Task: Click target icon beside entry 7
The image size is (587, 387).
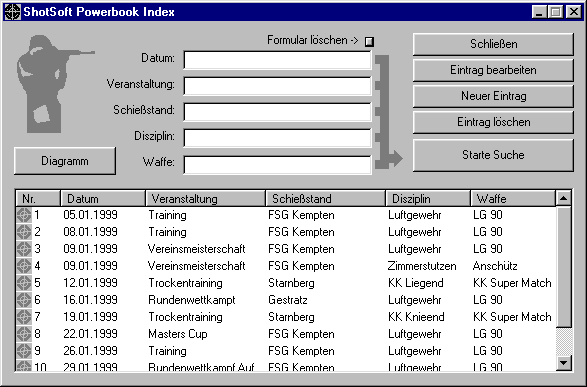Action: tap(24, 317)
